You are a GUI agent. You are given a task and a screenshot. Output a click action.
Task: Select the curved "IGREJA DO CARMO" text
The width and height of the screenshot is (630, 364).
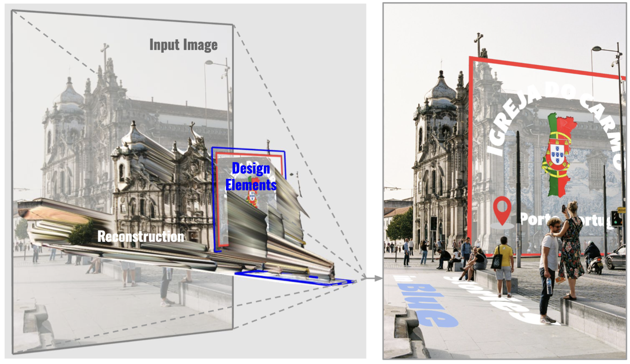tap(554, 110)
